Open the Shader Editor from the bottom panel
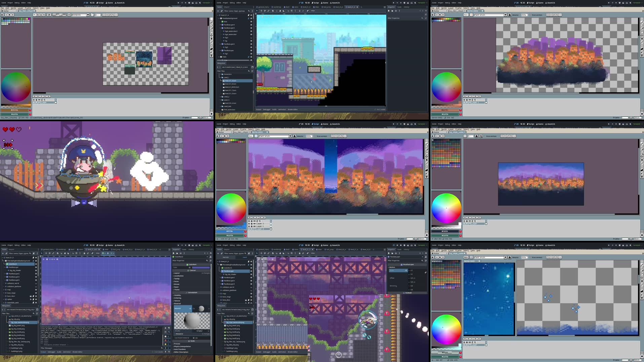This screenshot has height=362, width=644. (x=293, y=109)
